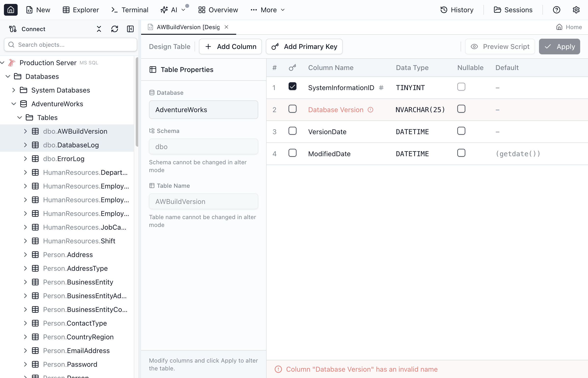Open the help question mark icon
The image size is (588, 378).
pos(556,10)
